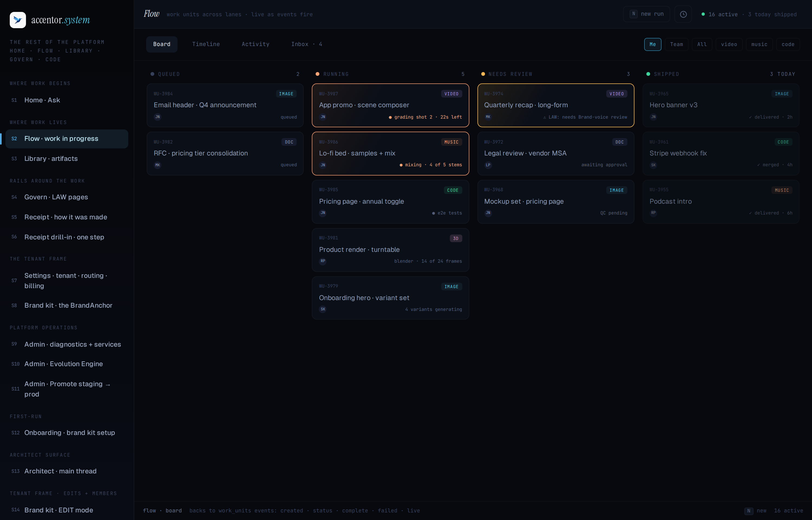
Task: Open Brand kit · the BrandAnchor
Action: tap(67, 305)
